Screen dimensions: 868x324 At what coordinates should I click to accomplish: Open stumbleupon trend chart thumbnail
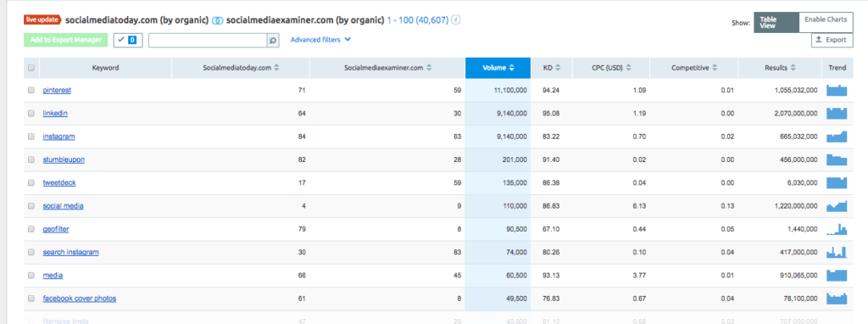(837, 160)
